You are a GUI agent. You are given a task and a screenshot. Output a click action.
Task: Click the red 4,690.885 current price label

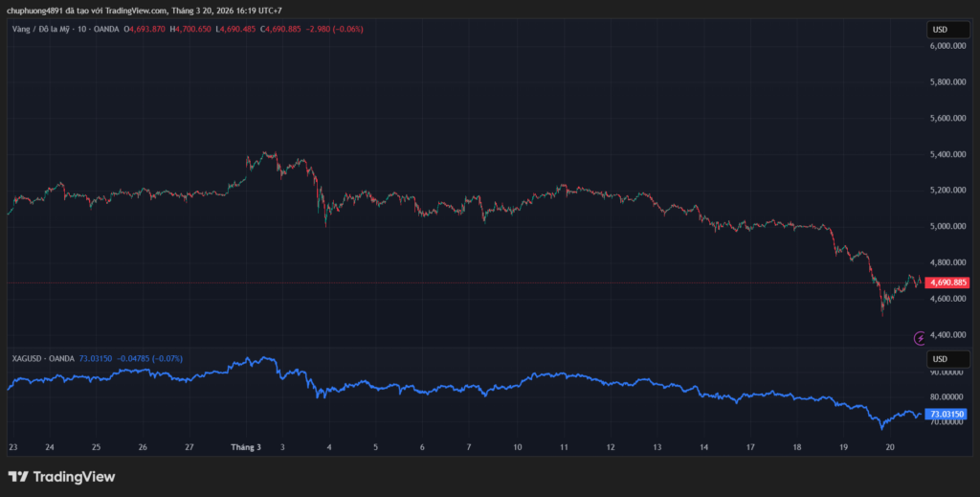pos(947,282)
